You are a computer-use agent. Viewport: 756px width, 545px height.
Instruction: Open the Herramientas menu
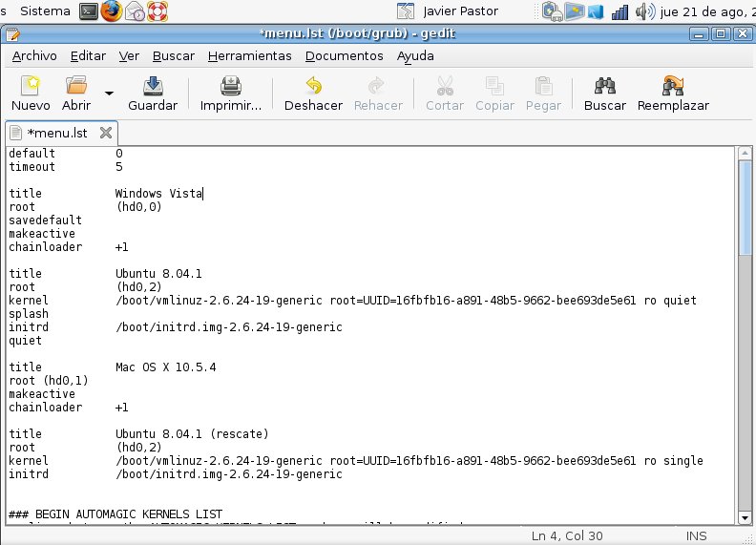[250, 56]
